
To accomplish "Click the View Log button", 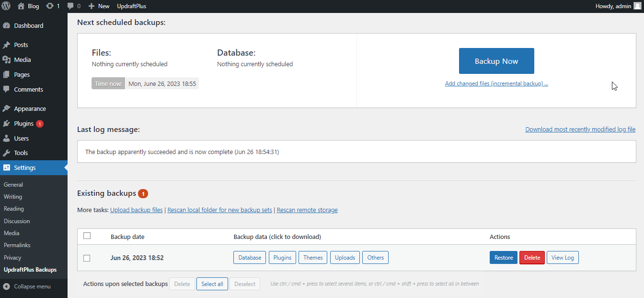I will coord(563,258).
